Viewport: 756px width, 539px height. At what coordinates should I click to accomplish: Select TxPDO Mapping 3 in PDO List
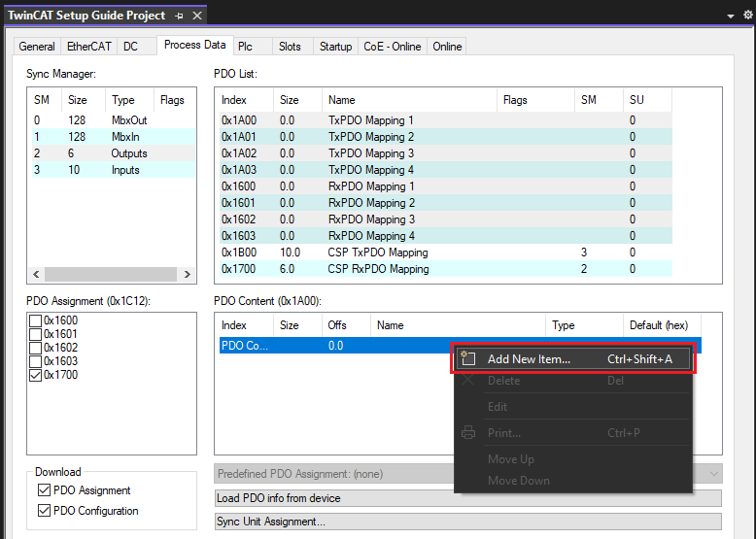[x=445, y=153]
